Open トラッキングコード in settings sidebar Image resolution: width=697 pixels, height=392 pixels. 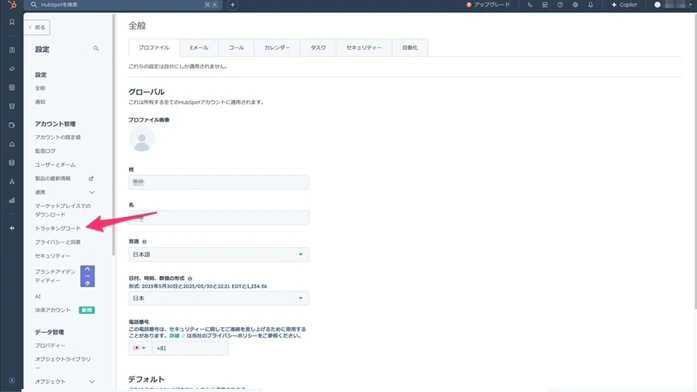58,228
